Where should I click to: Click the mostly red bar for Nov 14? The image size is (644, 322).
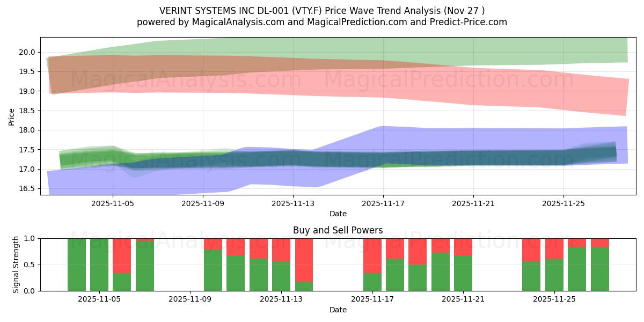pos(304,265)
